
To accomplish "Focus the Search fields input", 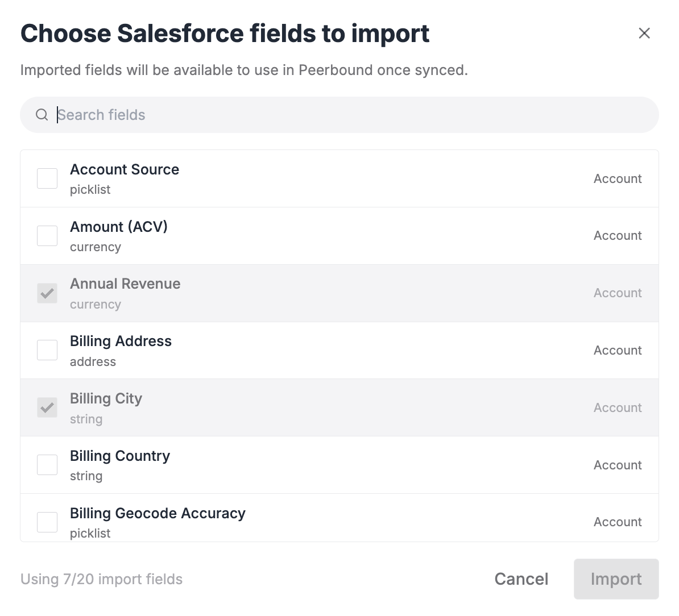I will (x=339, y=115).
